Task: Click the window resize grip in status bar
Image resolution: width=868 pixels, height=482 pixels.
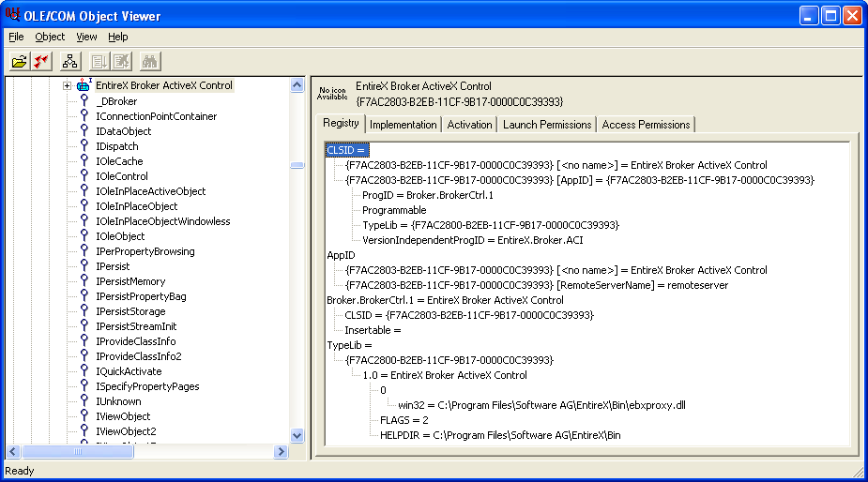Action: coord(858,472)
